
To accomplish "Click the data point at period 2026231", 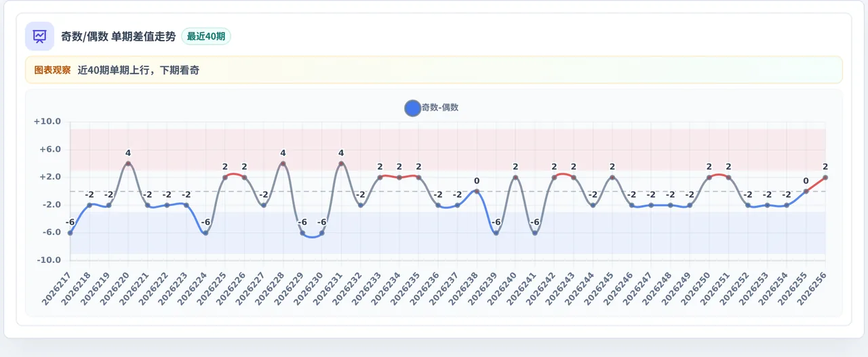I will (341, 164).
